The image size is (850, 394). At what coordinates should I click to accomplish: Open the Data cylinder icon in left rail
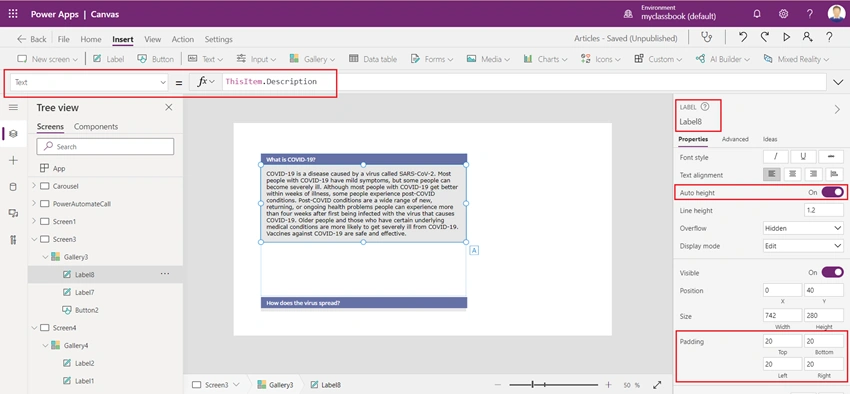coord(14,187)
